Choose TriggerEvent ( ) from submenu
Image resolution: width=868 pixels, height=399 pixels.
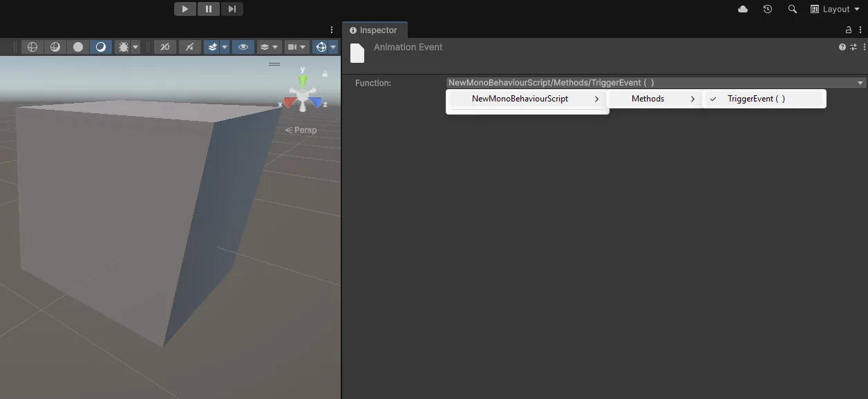756,99
